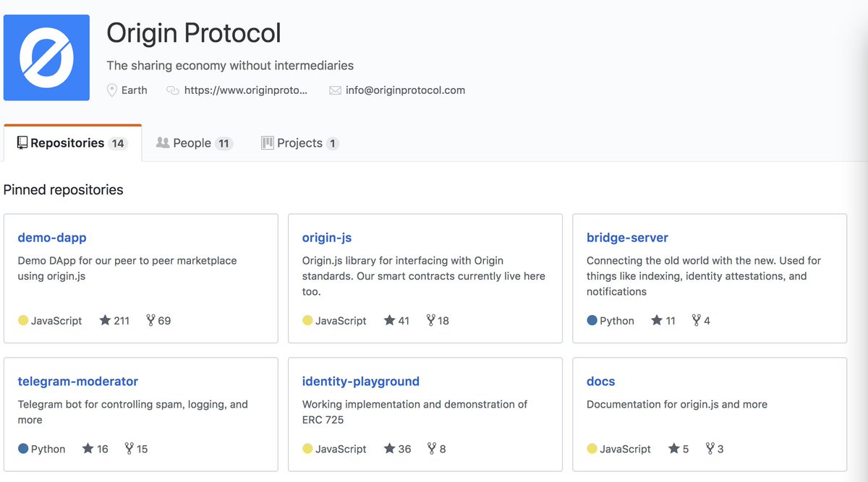Click the 3 forks count on docs
This screenshot has width=868, height=482.
(720, 449)
